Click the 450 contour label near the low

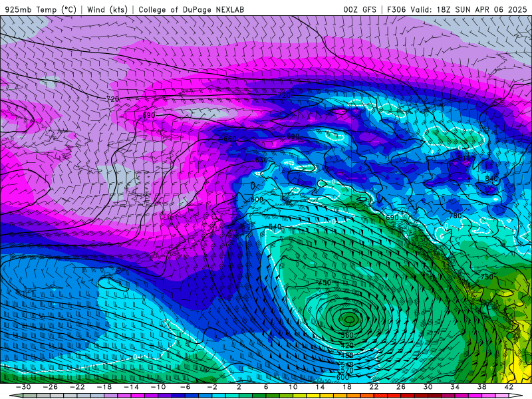click(325, 283)
